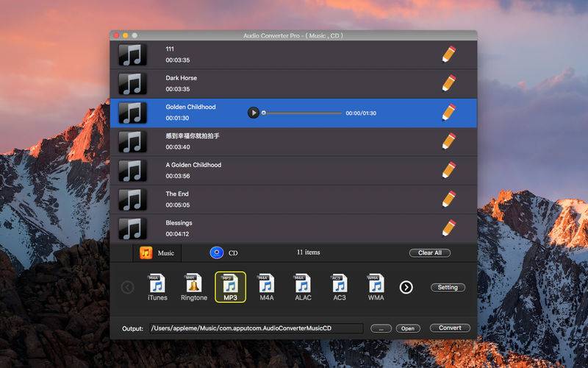Screen dimensions: 588x368
Task: Click the 00:04:12 duration text
Action: pos(177,234)
